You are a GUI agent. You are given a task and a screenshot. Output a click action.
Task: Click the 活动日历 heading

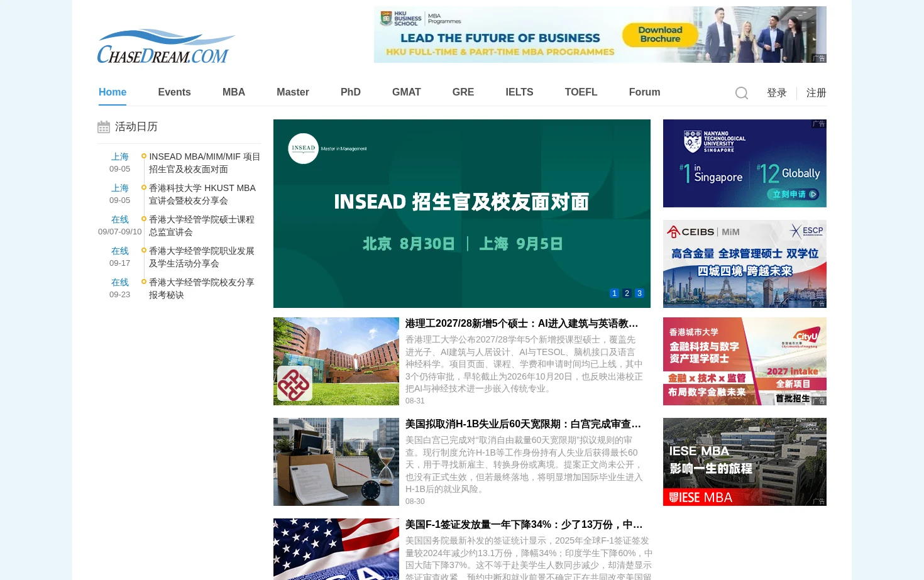point(136,127)
